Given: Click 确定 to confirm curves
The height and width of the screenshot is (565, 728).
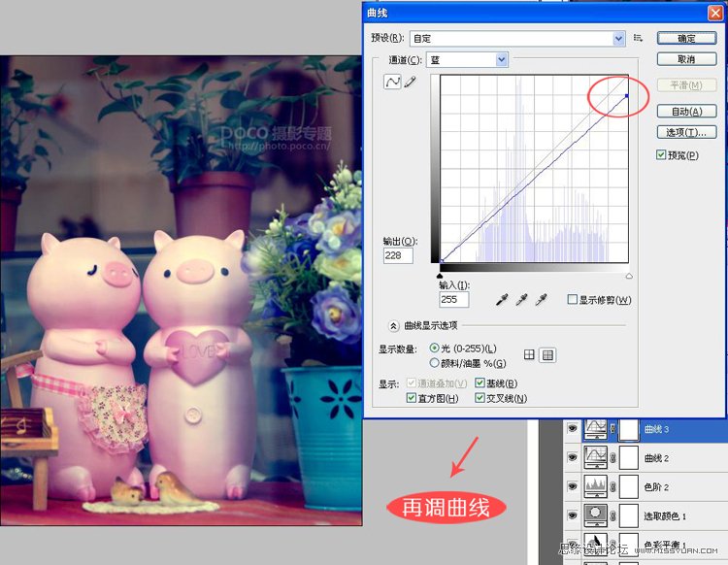Looking at the screenshot, I should click(x=686, y=39).
